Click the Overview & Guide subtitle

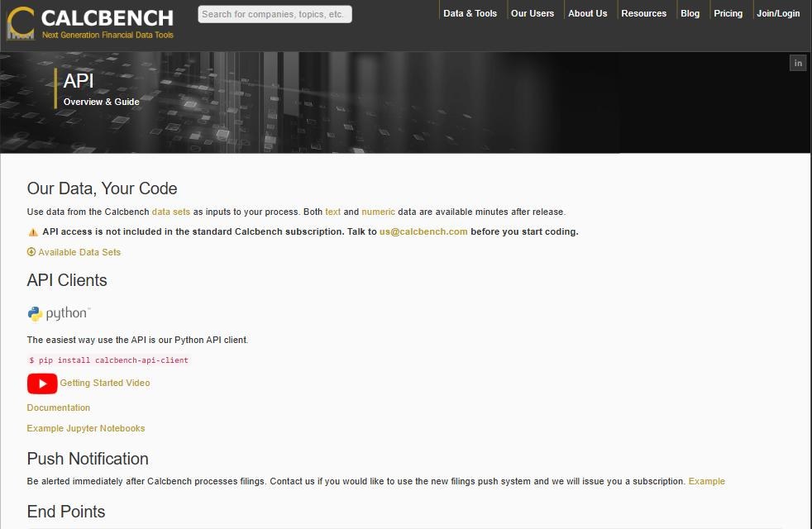coord(102,102)
